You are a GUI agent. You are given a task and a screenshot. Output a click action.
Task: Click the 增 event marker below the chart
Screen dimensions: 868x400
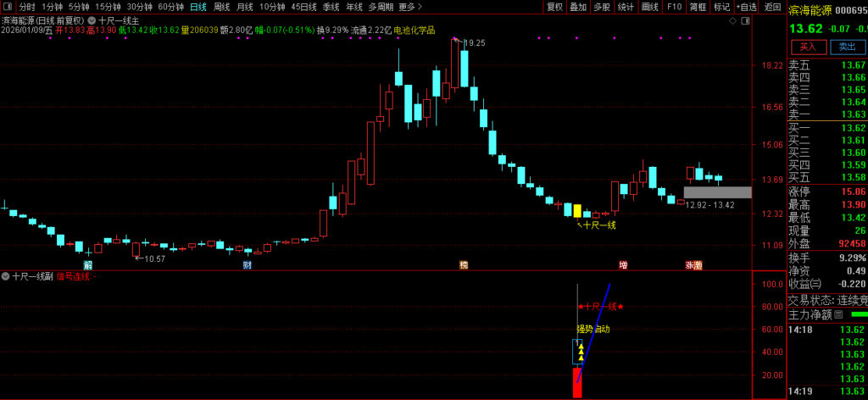pos(623,265)
